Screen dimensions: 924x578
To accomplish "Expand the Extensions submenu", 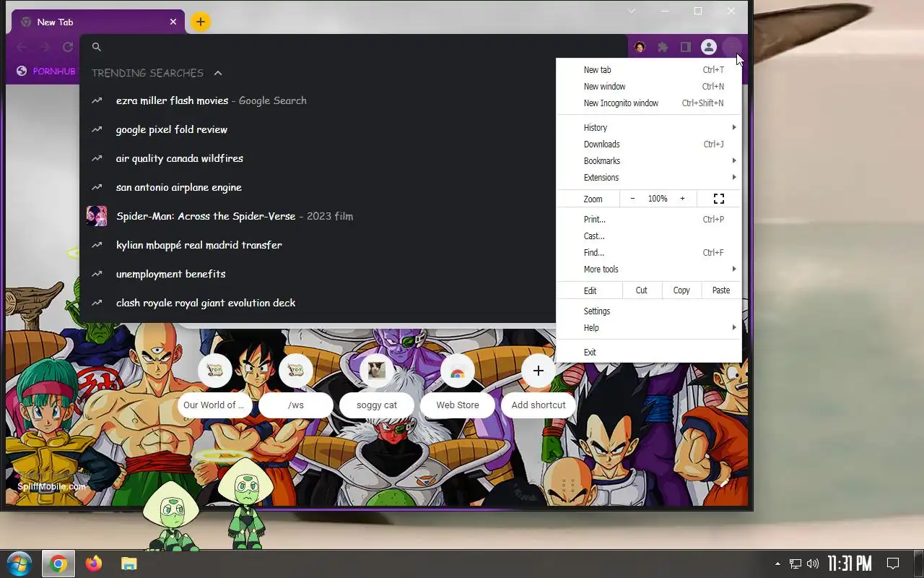I will [649, 178].
